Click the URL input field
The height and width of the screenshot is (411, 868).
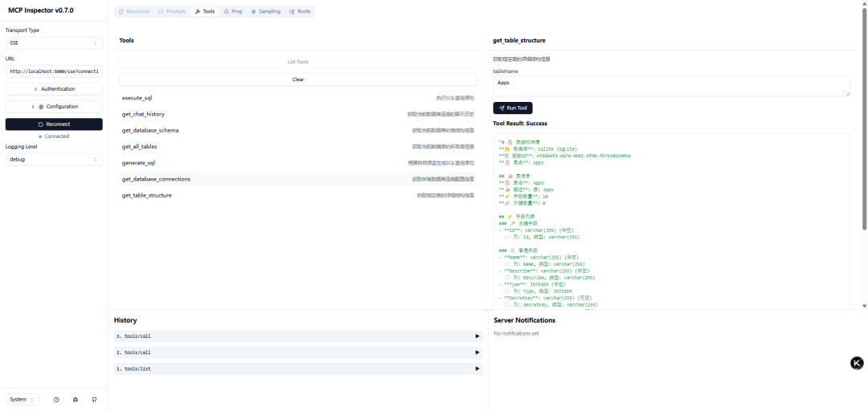tap(55, 71)
